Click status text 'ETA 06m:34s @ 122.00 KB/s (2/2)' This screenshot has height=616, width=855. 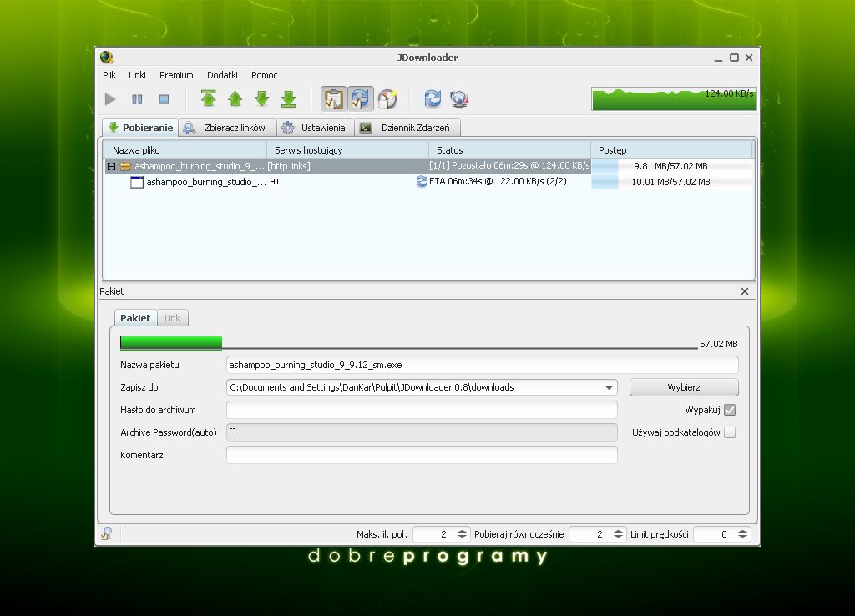[x=498, y=181]
